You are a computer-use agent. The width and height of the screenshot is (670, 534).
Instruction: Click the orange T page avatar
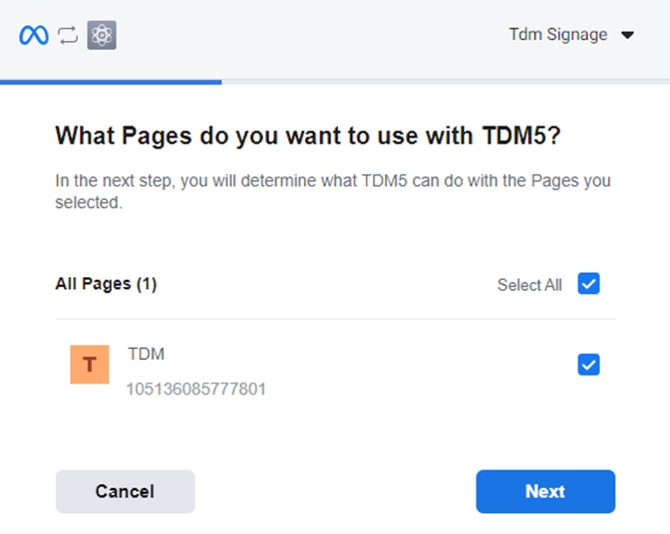point(89,365)
